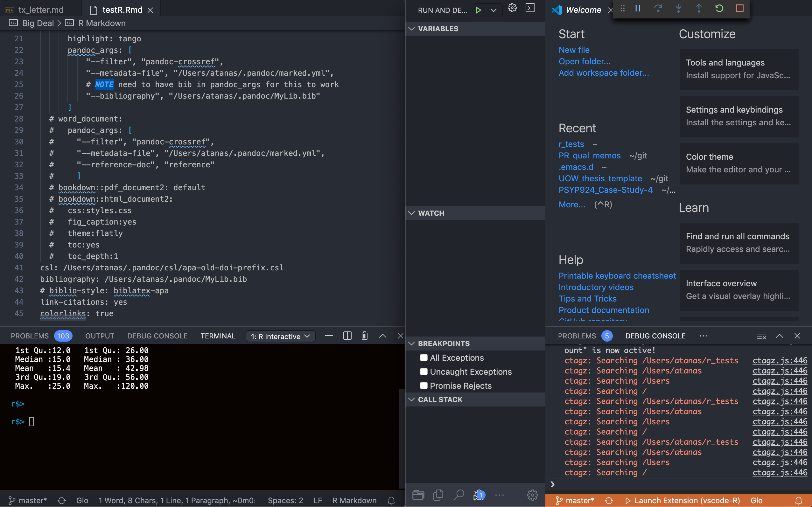Enable Promise Rejects breakpoint
This screenshot has height=507, width=812.
pyautogui.click(x=423, y=385)
